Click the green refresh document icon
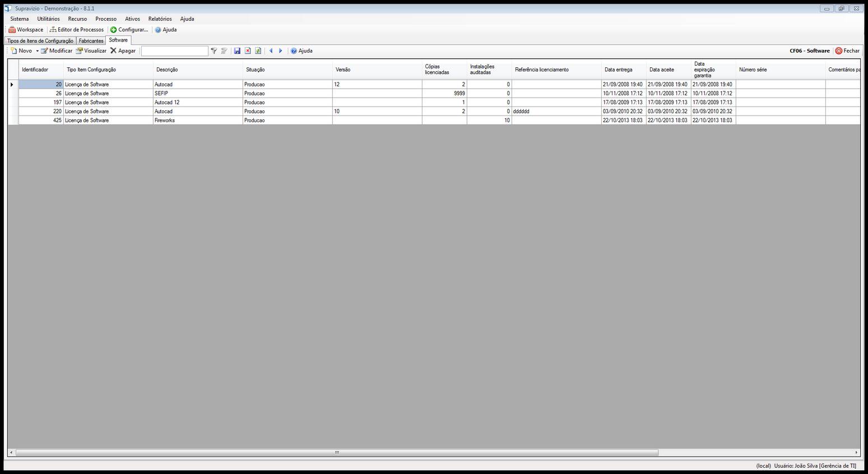This screenshot has height=474, width=868. point(258,50)
